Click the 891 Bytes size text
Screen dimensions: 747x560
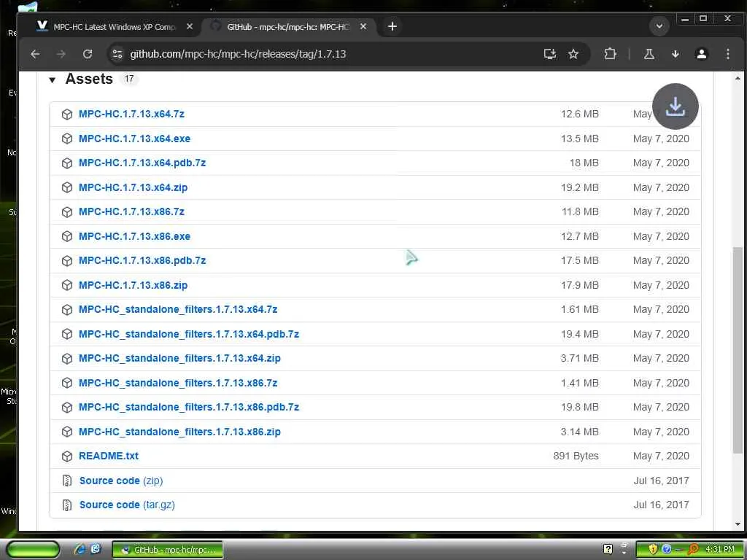[x=576, y=456]
